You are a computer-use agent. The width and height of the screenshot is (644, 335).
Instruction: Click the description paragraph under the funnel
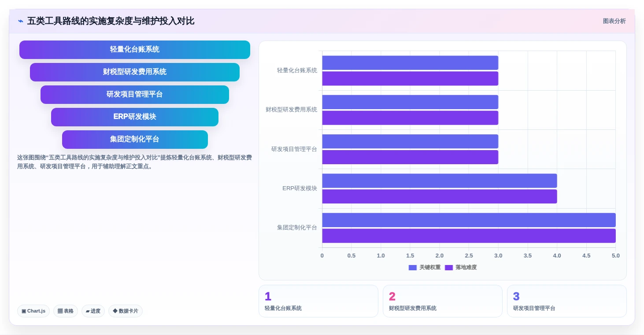pos(134,162)
